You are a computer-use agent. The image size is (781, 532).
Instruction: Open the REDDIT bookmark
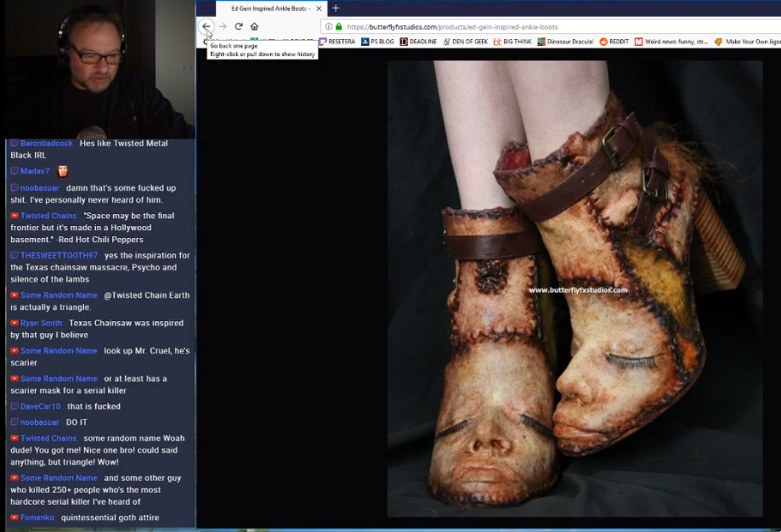(614, 42)
